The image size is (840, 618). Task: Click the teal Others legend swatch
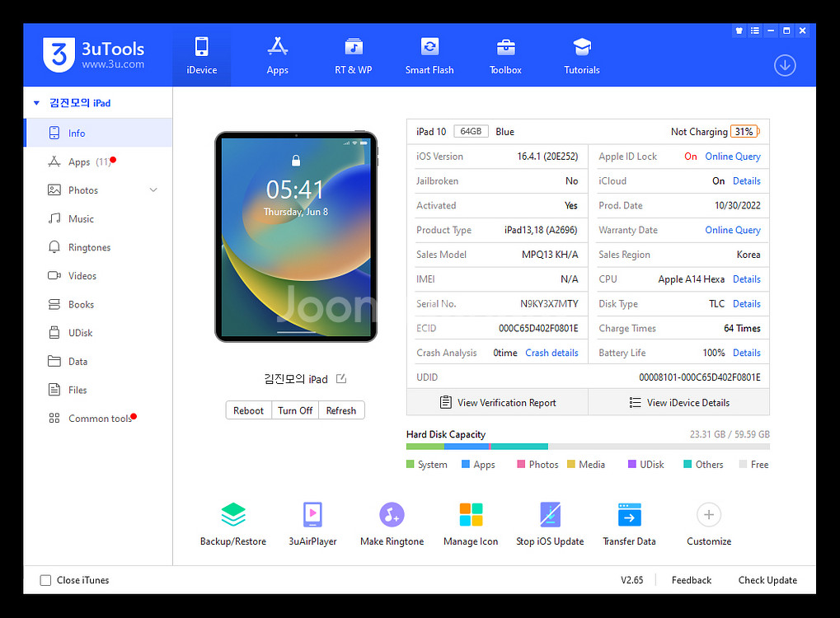pyautogui.click(x=687, y=464)
